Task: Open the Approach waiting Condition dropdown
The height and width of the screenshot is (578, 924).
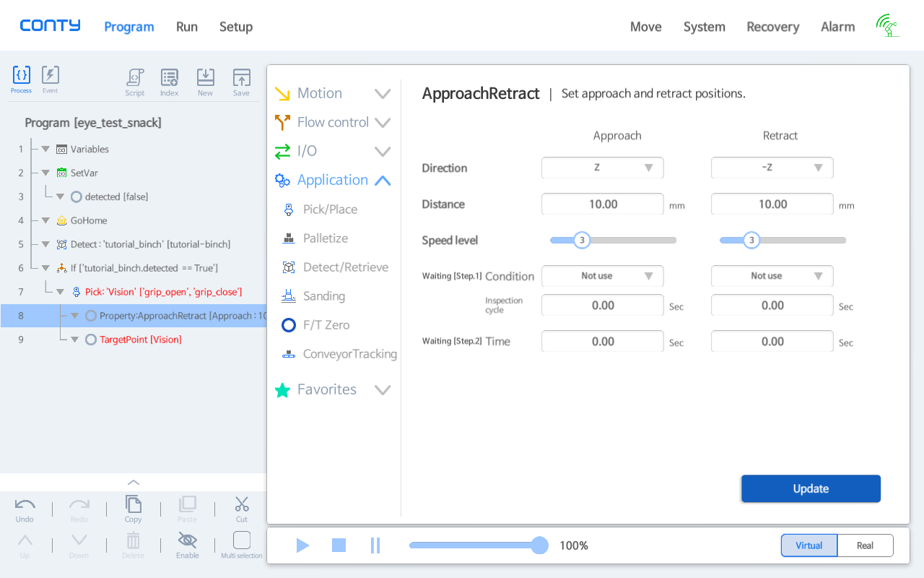Action: point(603,276)
